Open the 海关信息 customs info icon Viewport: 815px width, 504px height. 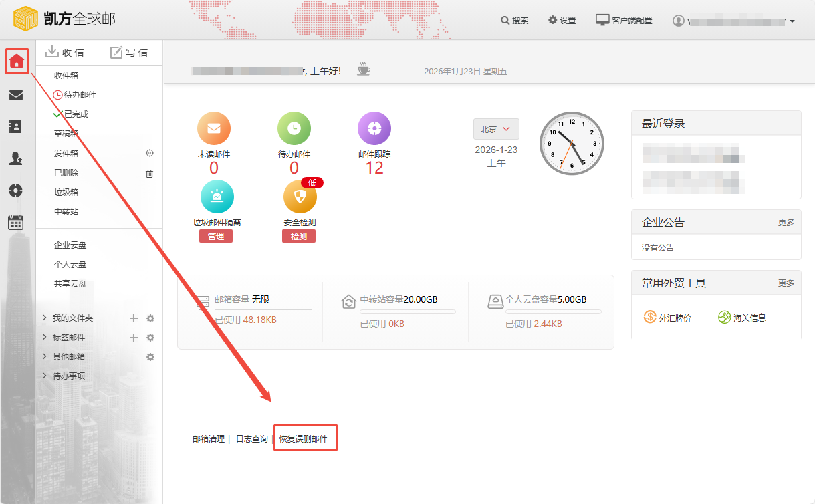pyautogui.click(x=723, y=317)
